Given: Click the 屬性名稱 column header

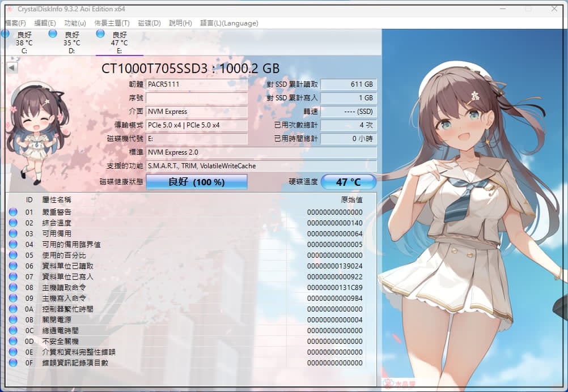Looking at the screenshot, I should tap(57, 200).
